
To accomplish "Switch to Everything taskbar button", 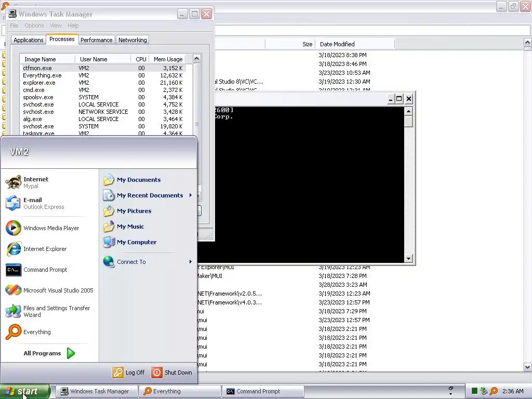I will click(x=180, y=391).
